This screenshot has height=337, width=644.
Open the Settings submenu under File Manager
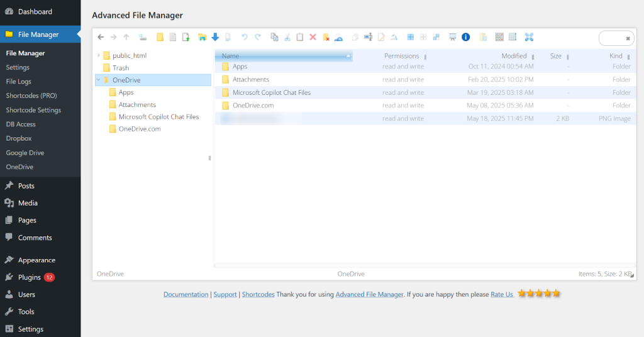pos(18,67)
